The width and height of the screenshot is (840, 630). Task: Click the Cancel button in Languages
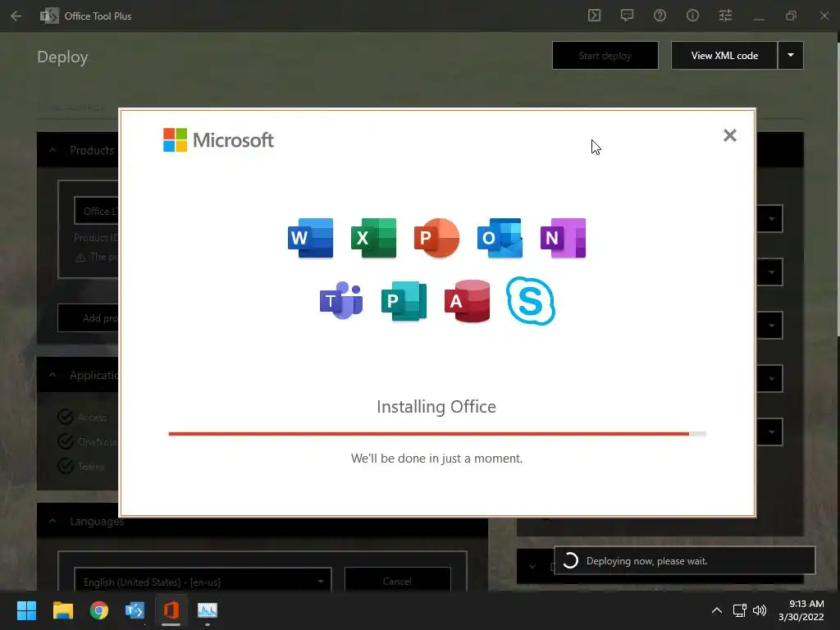pyautogui.click(x=398, y=580)
